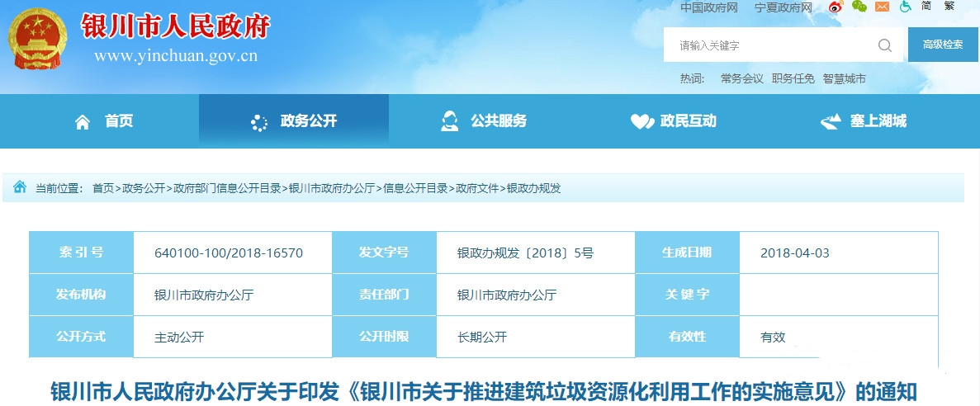The height and width of the screenshot is (406, 980).
Task: Click the house icon in 首页 nav
Action: tap(83, 122)
